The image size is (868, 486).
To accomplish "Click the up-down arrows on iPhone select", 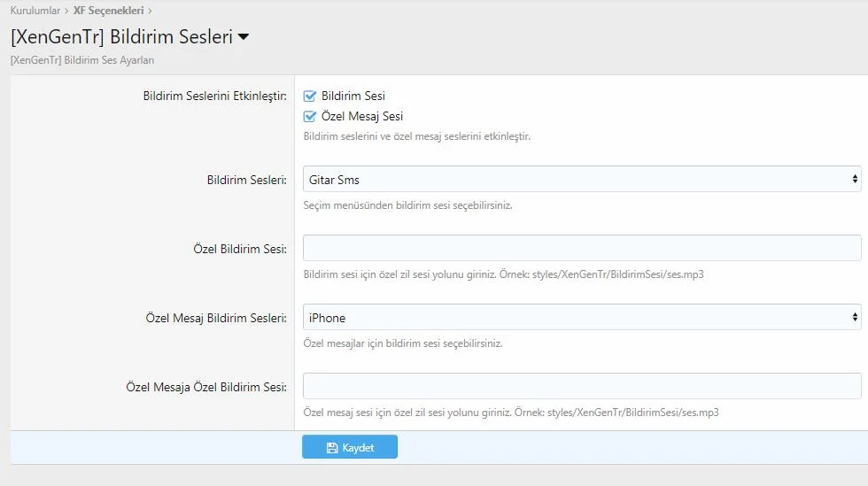I will [854, 317].
